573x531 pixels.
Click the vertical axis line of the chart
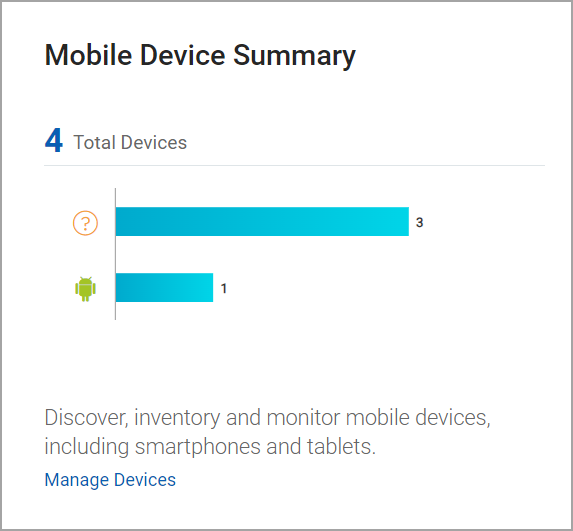[x=115, y=254]
